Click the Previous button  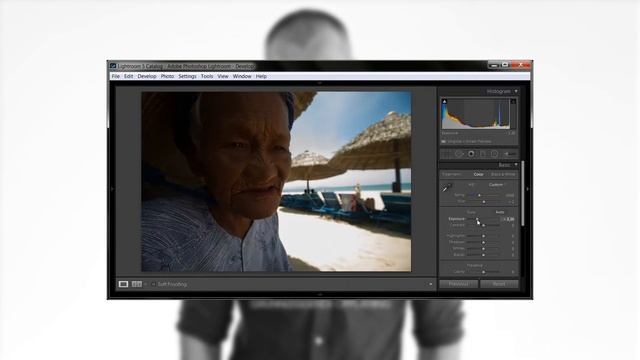pos(458,284)
